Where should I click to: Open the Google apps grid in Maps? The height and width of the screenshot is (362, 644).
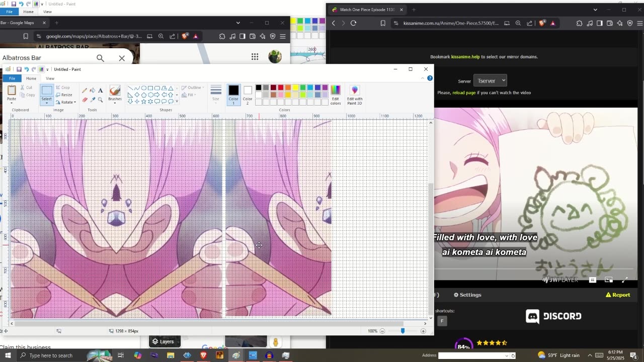point(255,57)
